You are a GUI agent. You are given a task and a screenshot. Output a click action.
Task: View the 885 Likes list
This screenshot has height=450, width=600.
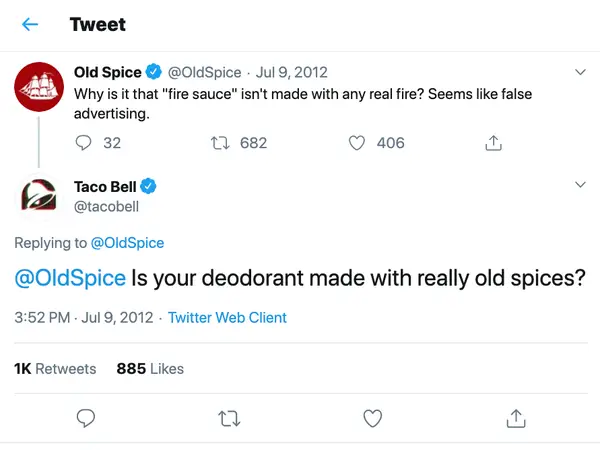(150, 369)
